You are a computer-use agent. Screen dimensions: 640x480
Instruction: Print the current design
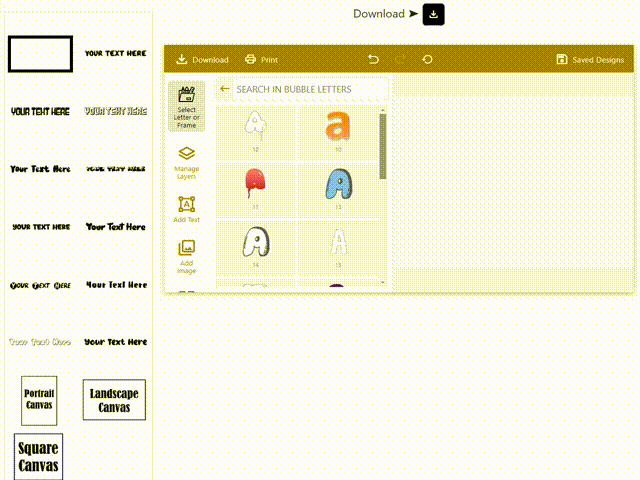(262, 60)
